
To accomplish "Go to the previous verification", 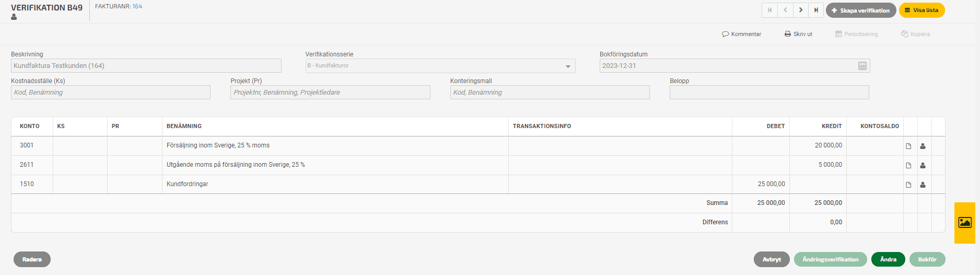I will click(x=785, y=10).
